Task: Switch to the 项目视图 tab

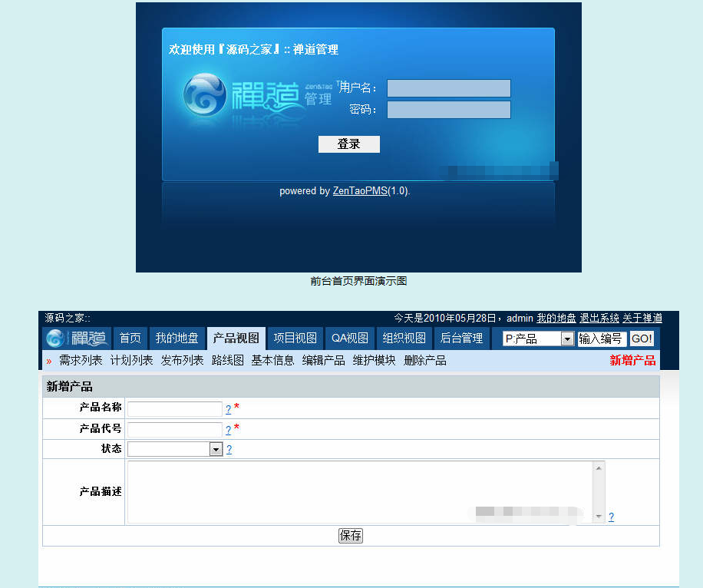Action: click(x=296, y=338)
